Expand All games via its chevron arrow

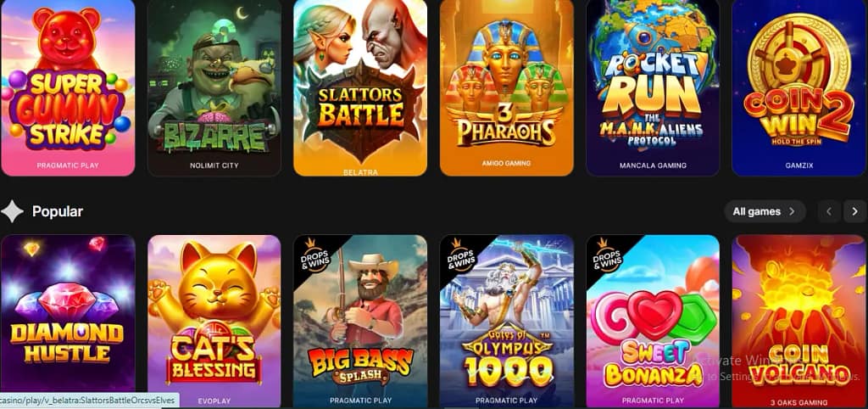792,211
